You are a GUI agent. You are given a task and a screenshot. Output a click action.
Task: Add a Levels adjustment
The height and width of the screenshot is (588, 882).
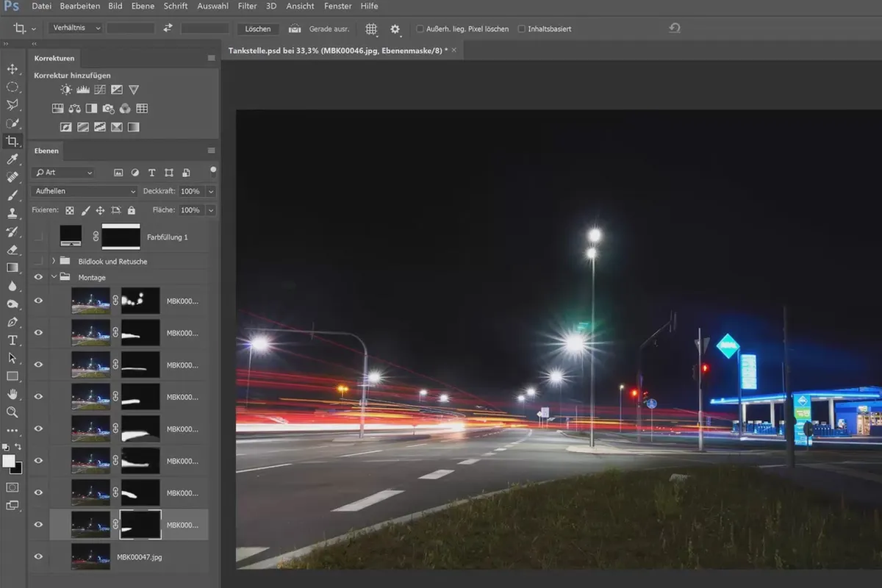tap(83, 90)
